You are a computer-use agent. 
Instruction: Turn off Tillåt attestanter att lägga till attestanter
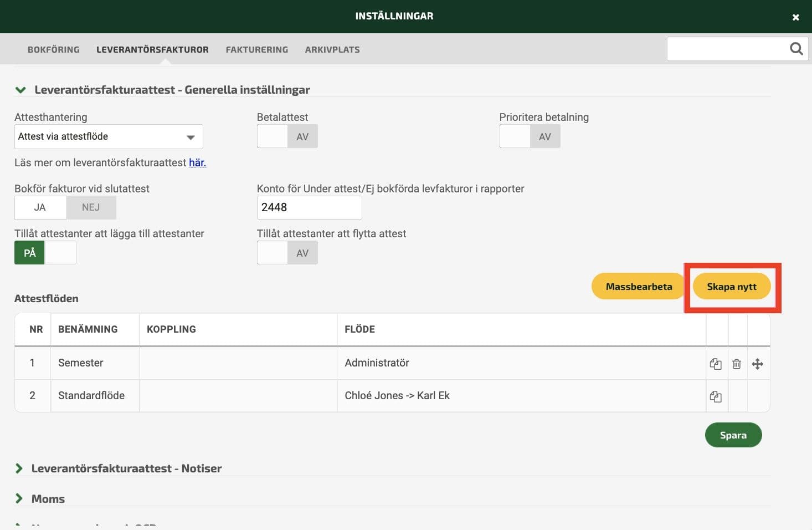click(45, 253)
